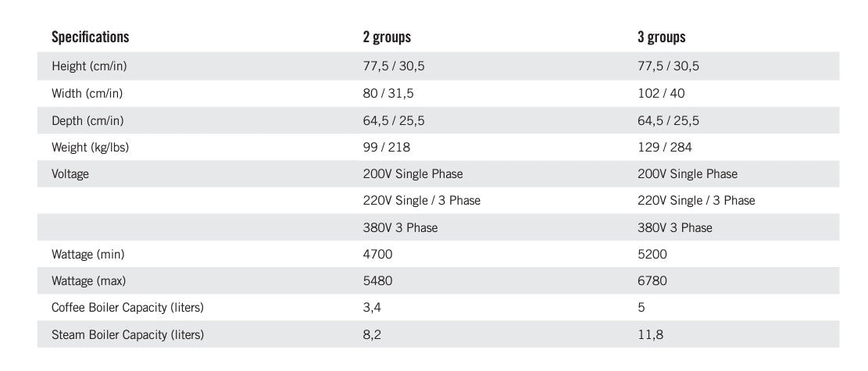The image size is (868, 371).
Task: Click the Wattage (max) row label
Action: tap(88, 281)
